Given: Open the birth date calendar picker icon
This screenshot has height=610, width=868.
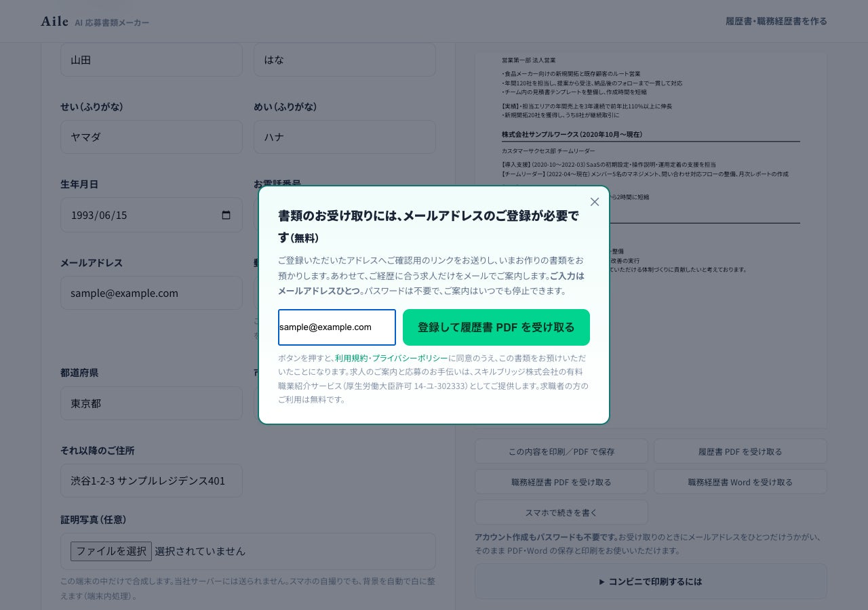Looking at the screenshot, I should [x=226, y=215].
